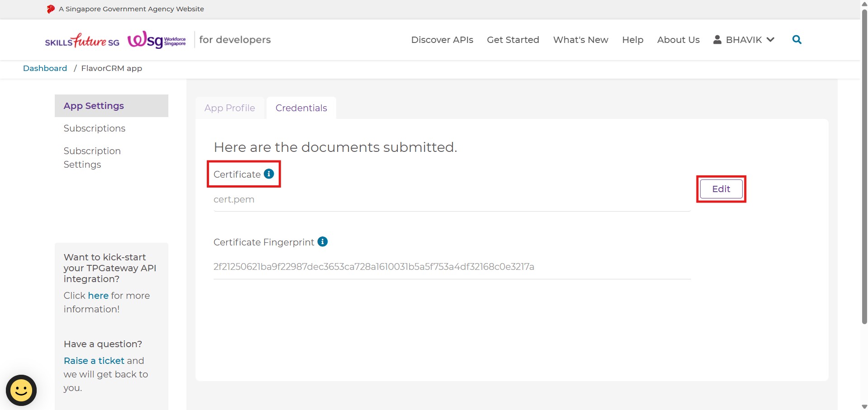Click the 'here' link for TPGateway info
This screenshot has width=868, height=410.
click(x=98, y=296)
